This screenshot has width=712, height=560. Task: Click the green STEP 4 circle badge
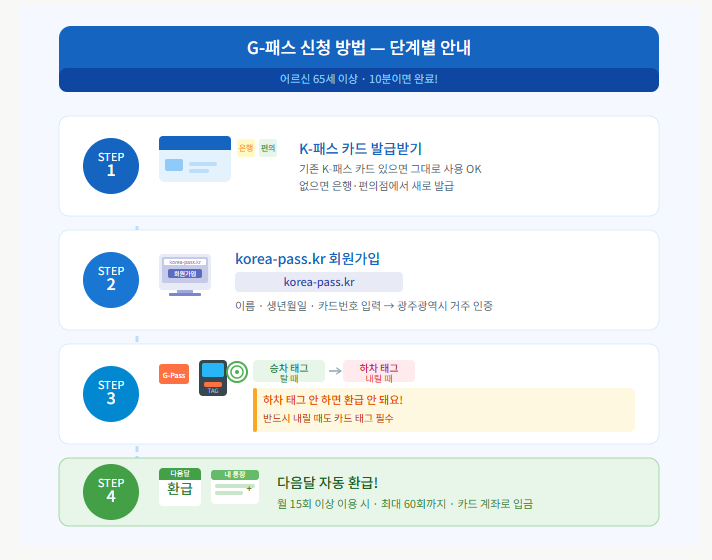coord(111,492)
